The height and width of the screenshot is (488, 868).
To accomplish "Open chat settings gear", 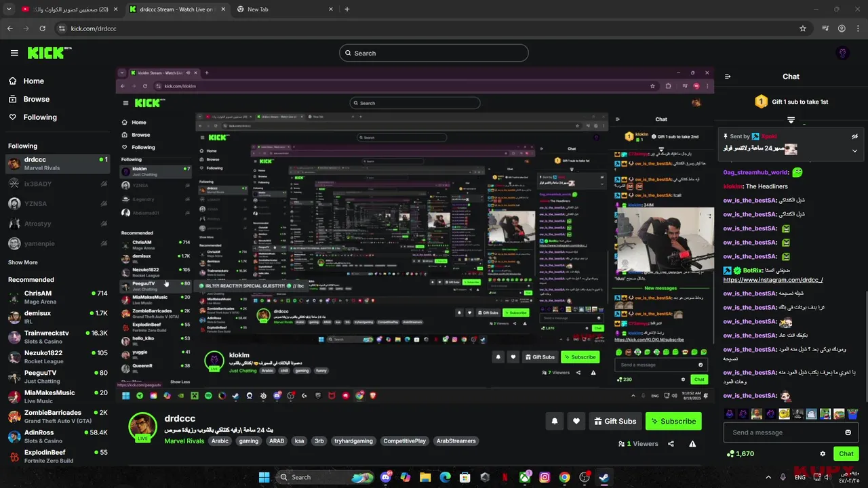I will click(x=823, y=453).
